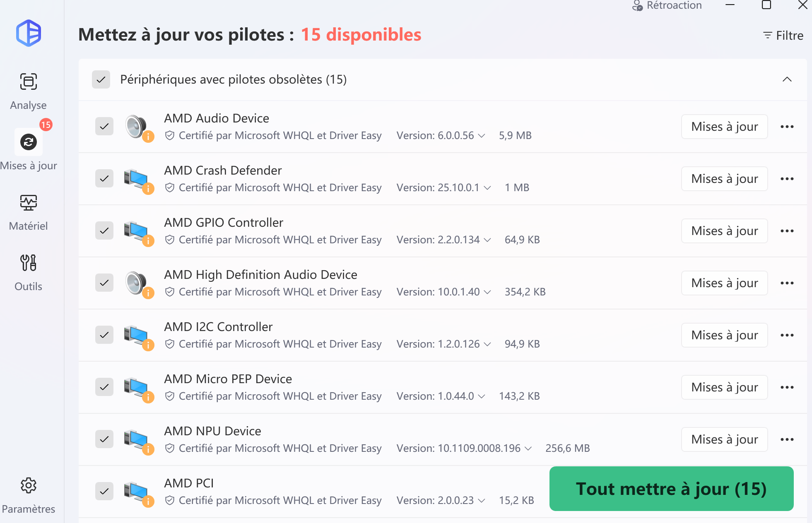This screenshot has height=523, width=812.
Task: Collapse the obsolete drivers group
Action: [787, 79]
